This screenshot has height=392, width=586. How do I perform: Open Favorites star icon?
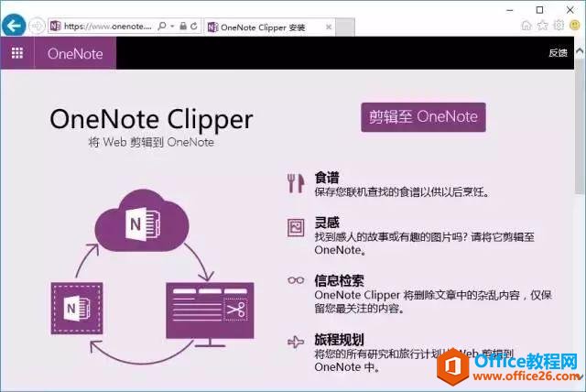(542, 25)
